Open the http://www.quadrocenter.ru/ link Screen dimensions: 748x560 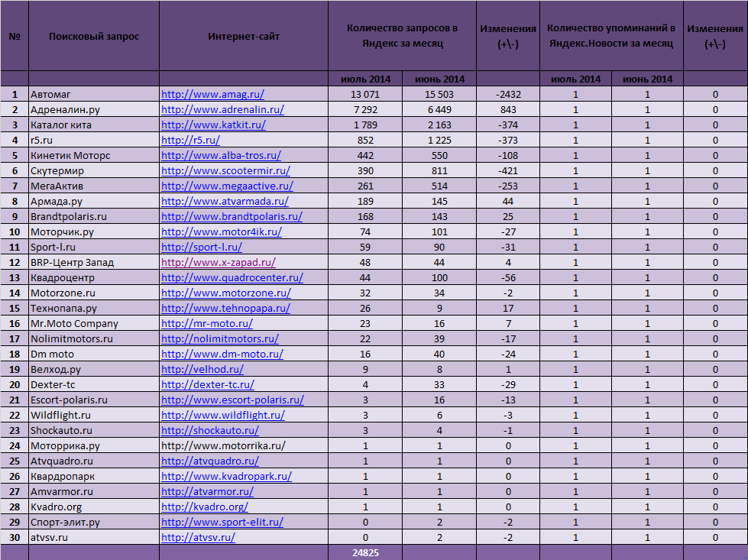tap(232, 277)
